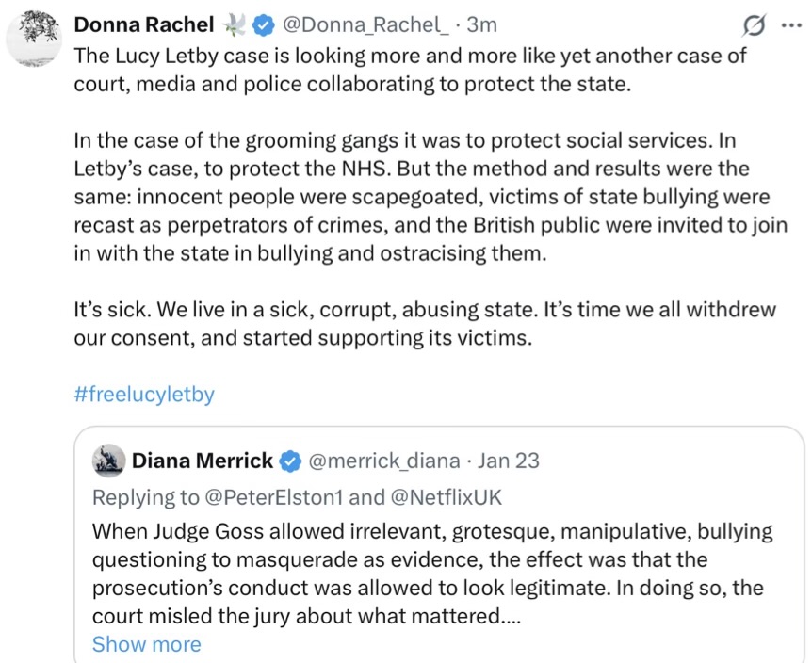Click Diana Merrick's small avatar
The image size is (812, 663).
[x=109, y=461]
